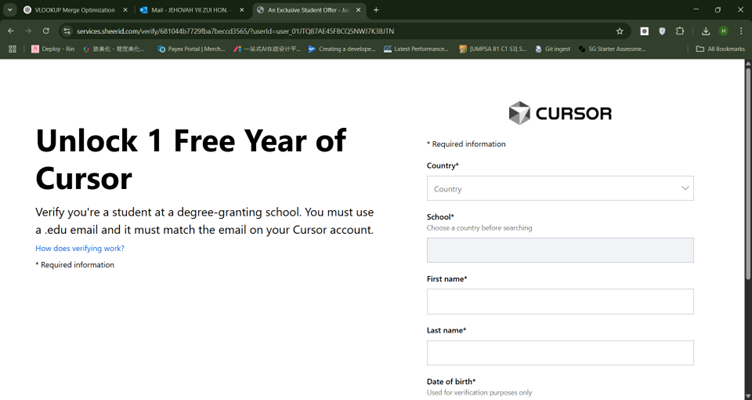The height and width of the screenshot is (400, 752).
Task: Click the Unlock 1 Free Year heading
Action: pyautogui.click(x=191, y=159)
